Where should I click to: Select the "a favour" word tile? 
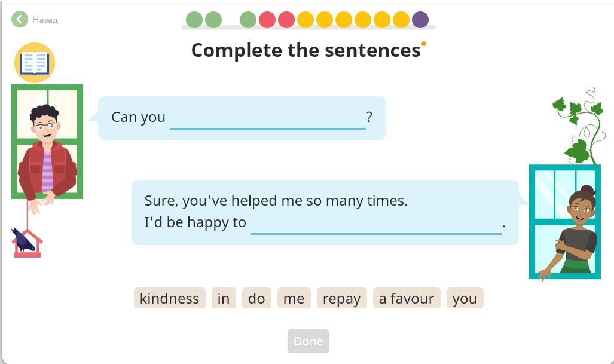click(407, 298)
